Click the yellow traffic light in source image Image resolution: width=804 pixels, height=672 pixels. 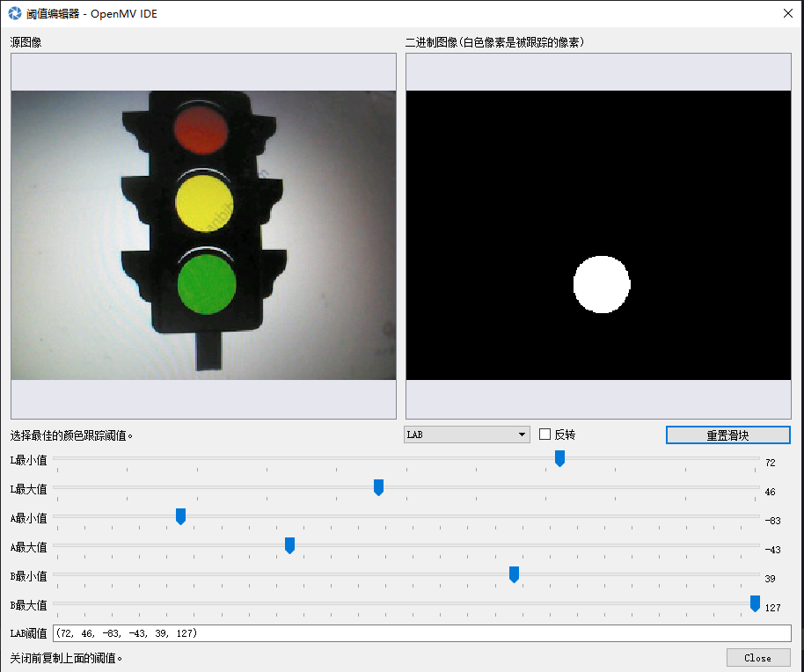tap(203, 204)
